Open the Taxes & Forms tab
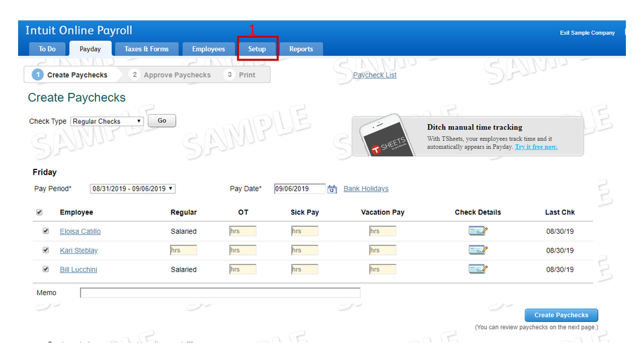The height and width of the screenshot is (362, 644). tap(146, 49)
